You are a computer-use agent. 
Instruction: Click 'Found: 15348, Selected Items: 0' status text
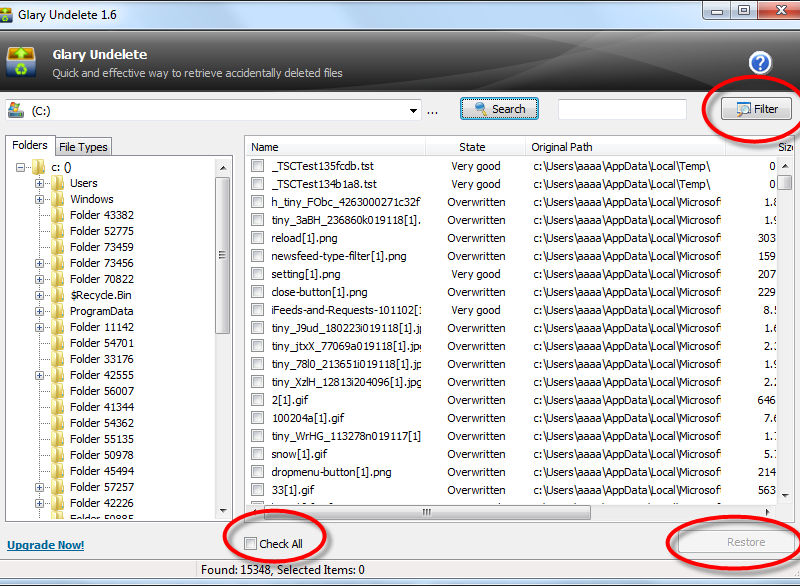pos(283,570)
